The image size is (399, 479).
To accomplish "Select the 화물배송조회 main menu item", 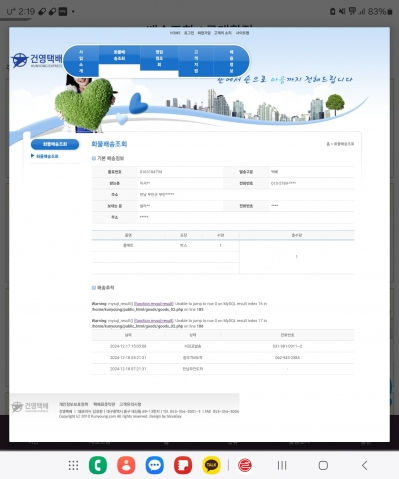I will pos(119,55).
